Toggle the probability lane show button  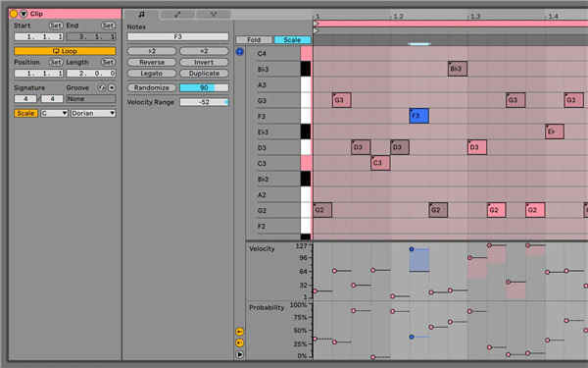click(239, 342)
